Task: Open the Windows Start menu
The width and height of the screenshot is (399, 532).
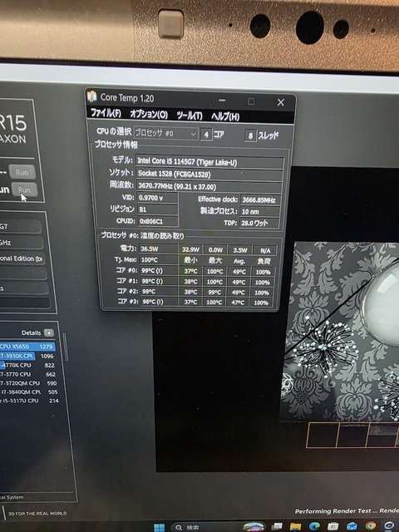Action: [159, 528]
